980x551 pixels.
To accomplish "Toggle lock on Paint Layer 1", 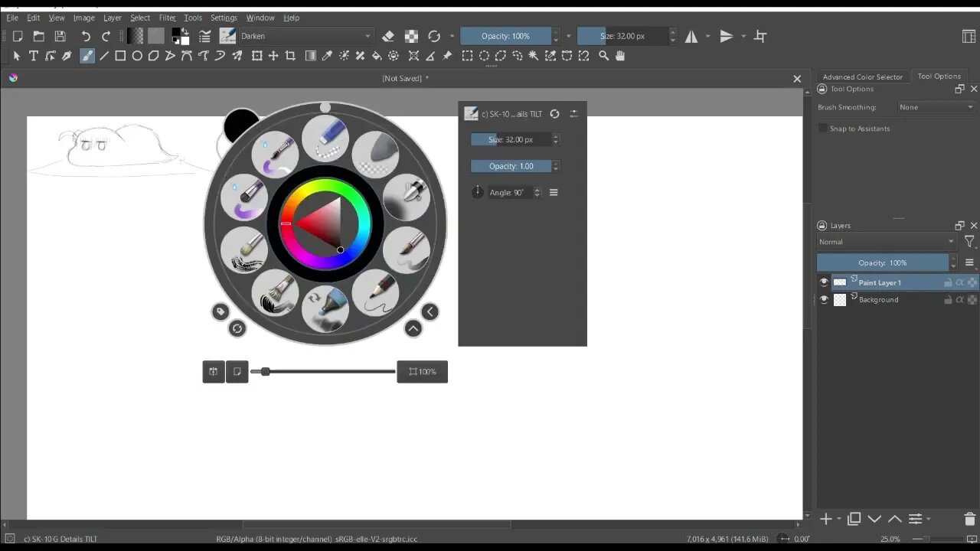I will coord(948,282).
